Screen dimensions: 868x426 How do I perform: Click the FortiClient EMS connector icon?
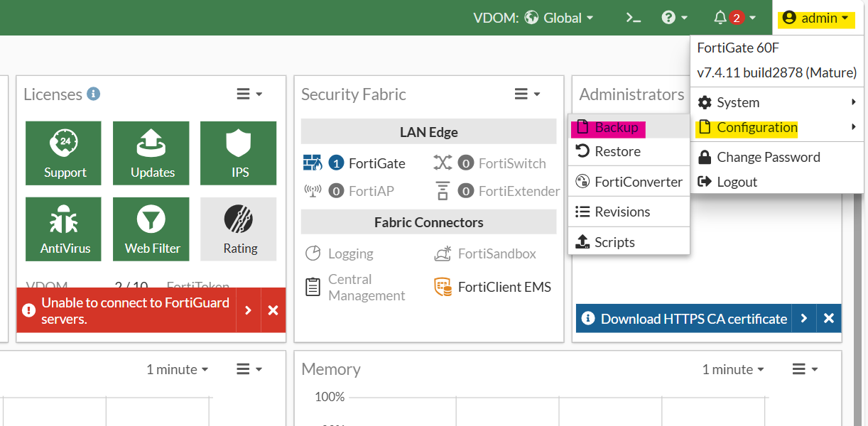coord(443,287)
